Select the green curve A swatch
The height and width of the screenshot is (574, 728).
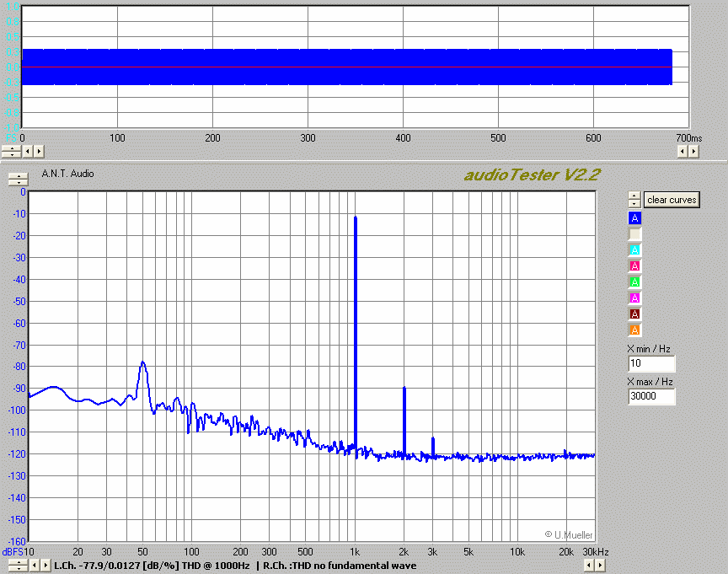pyautogui.click(x=635, y=282)
